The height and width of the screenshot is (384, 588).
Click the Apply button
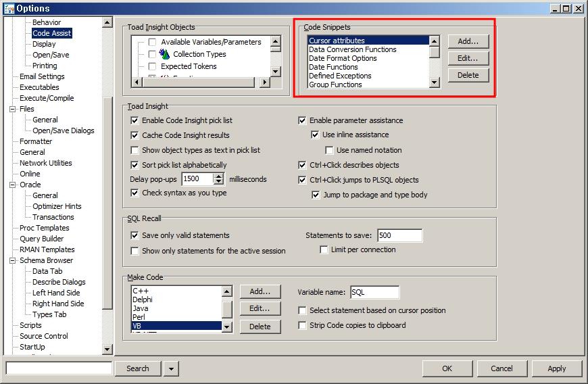pos(557,368)
